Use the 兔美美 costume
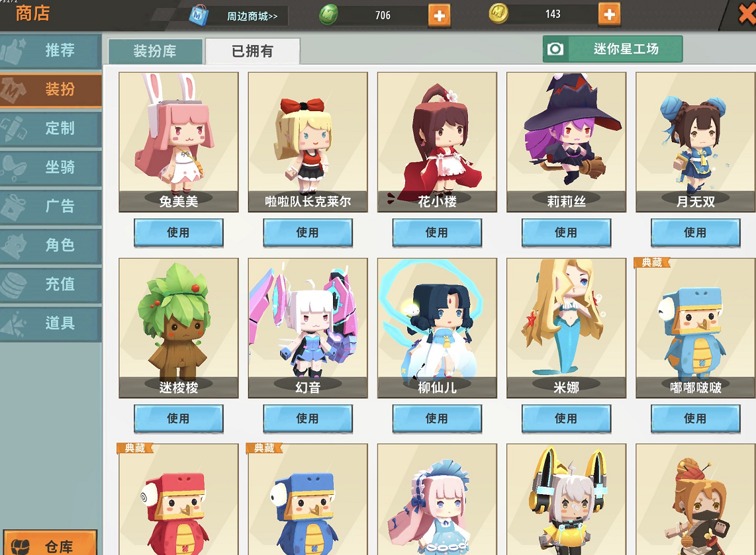The image size is (756, 555). (x=178, y=233)
